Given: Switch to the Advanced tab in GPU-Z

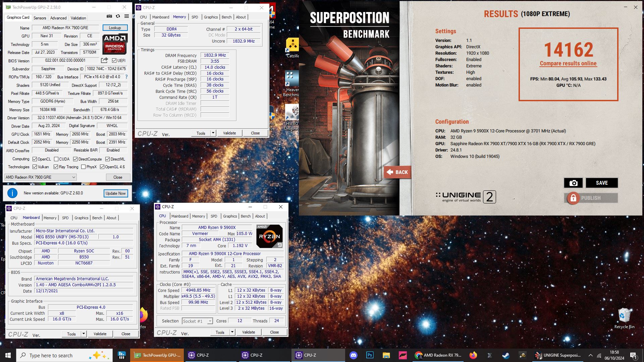Looking at the screenshot, I should pyautogui.click(x=58, y=18).
